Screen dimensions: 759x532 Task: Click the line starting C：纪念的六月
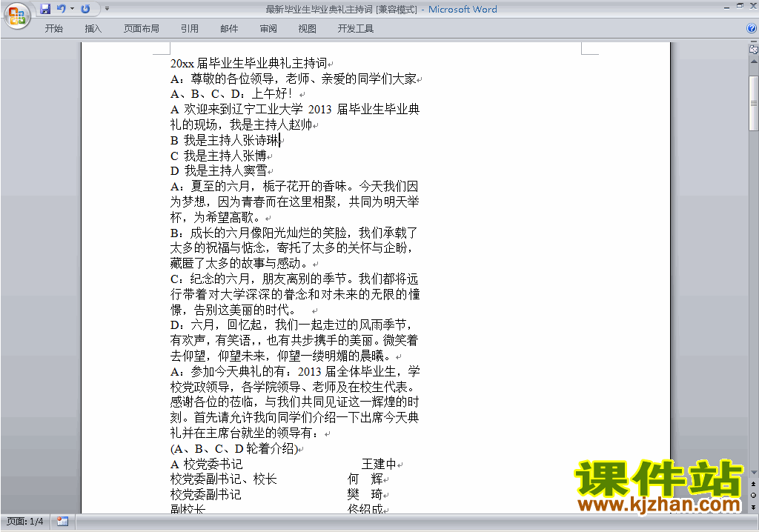(294, 279)
